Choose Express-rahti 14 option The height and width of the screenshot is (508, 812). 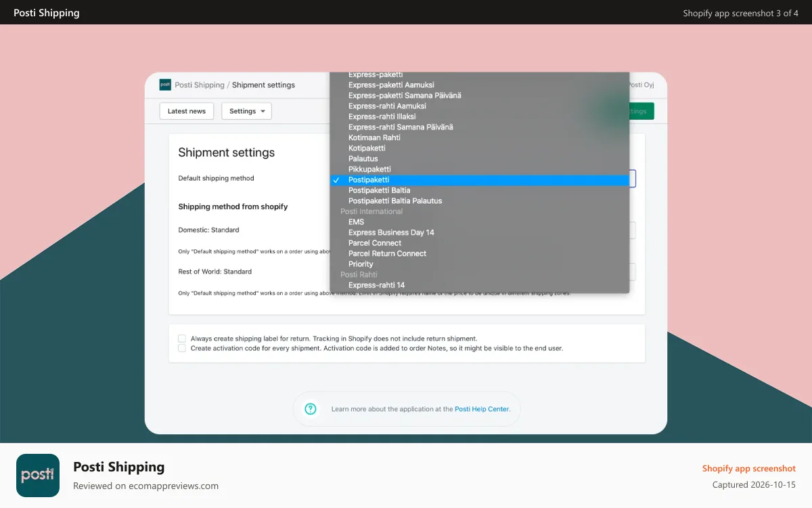click(479, 285)
